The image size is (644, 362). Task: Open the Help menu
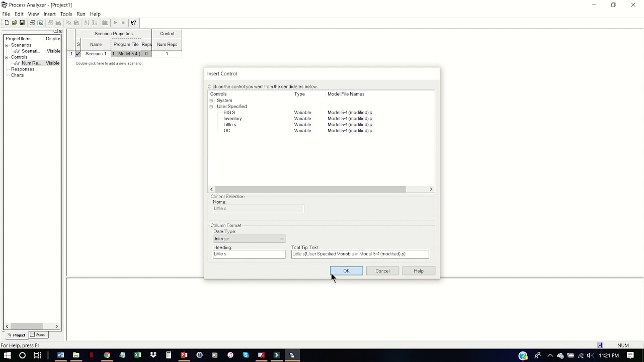point(95,14)
